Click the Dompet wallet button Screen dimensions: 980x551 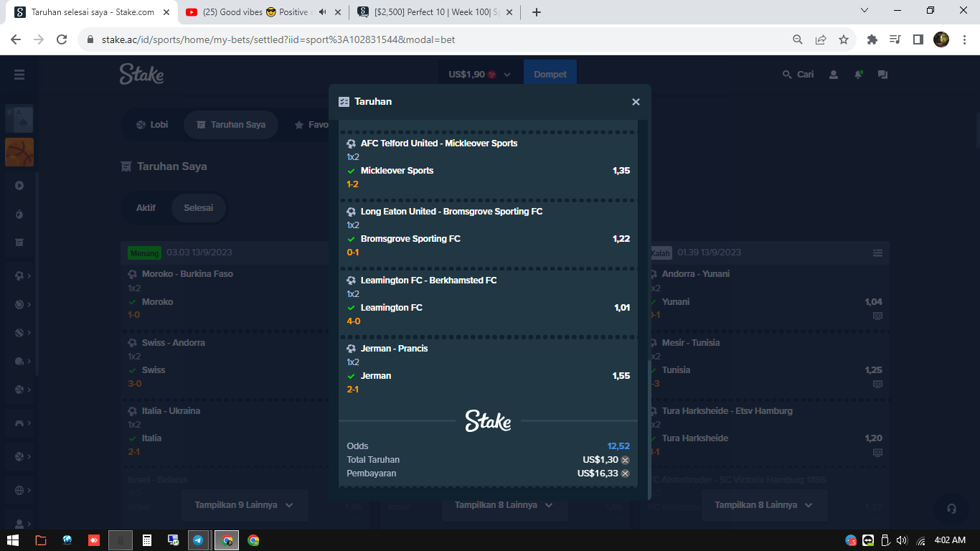click(550, 75)
